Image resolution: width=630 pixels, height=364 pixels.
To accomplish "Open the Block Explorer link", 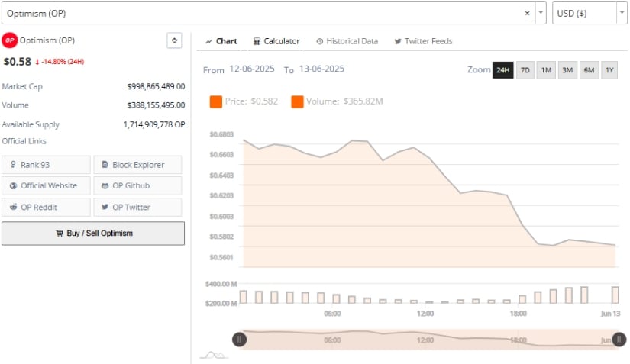I will point(137,165).
